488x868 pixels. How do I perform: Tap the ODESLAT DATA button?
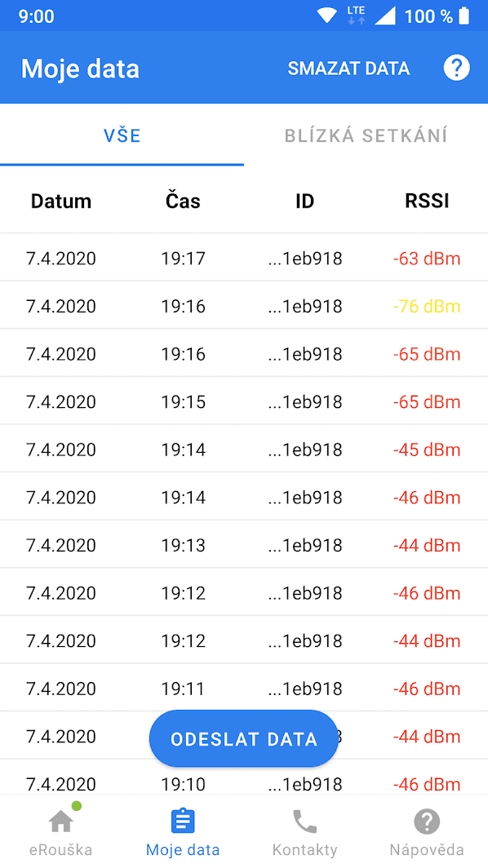[x=243, y=738]
